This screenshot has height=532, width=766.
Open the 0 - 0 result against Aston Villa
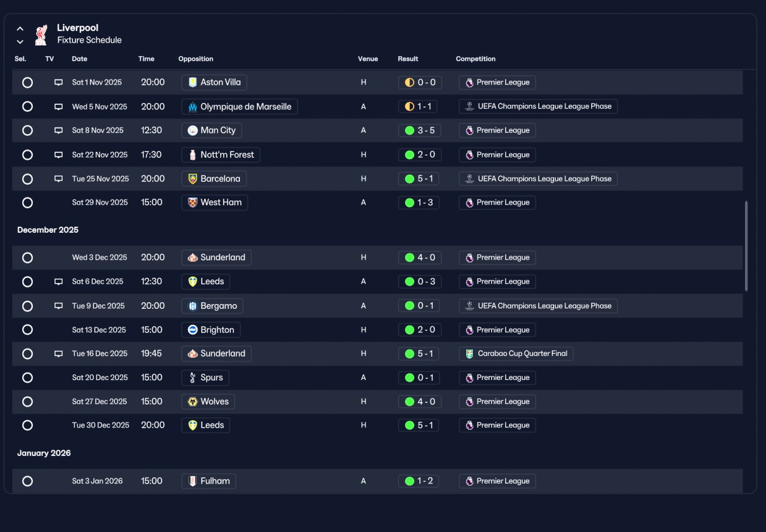pyautogui.click(x=420, y=83)
